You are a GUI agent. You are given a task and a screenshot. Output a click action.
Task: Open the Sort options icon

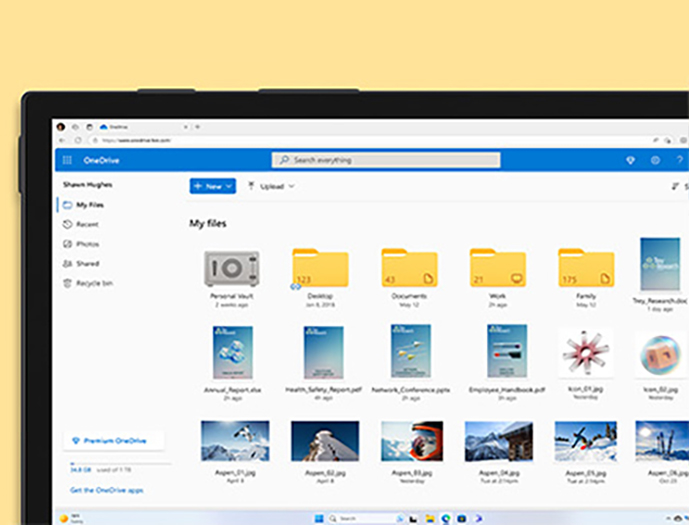coord(675,187)
